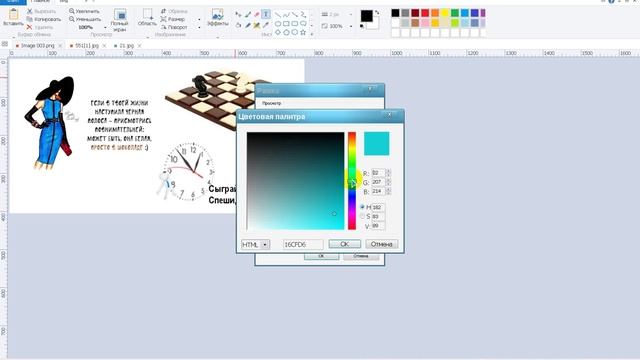The height and width of the screenshot is (360, 640).
Task: Click the white background color box
Action: pos(374,24)
